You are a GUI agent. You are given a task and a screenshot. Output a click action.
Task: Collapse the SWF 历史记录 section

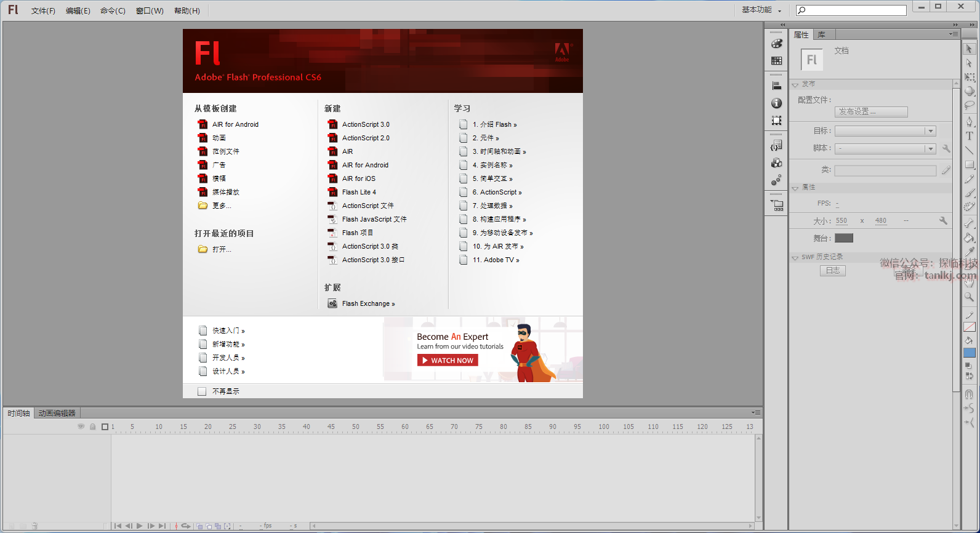pyautogui.click(x=795, y=257)
